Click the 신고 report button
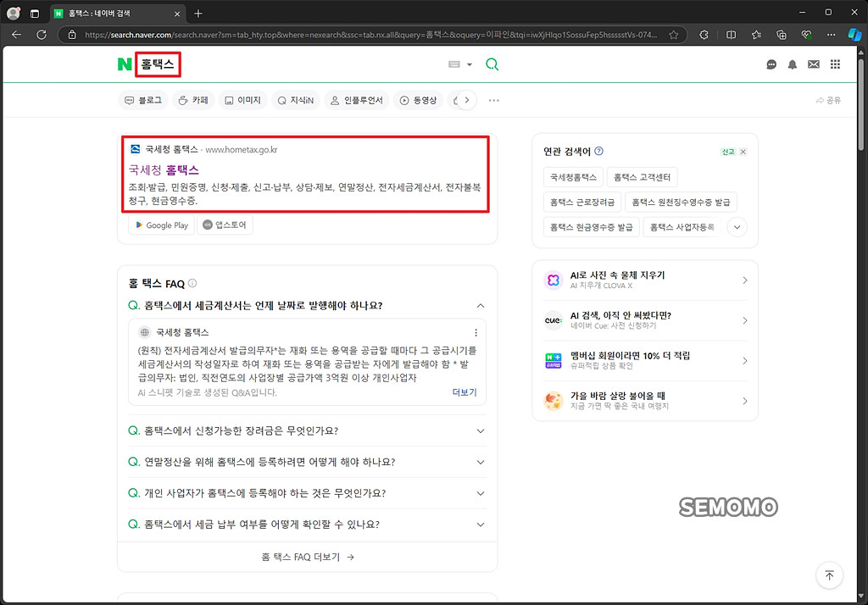This screenshot has width=868, height=605. [x=728, y=152]
